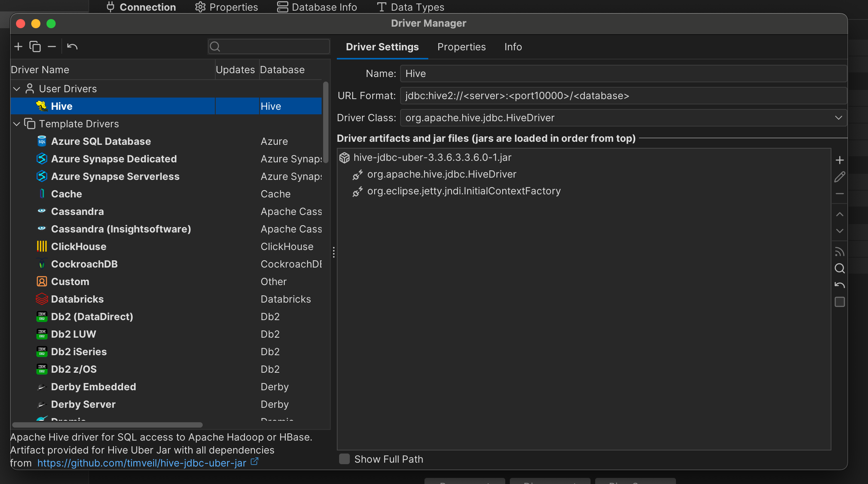Click the Db2 LUW driver icon
This screenshot has height=484, width=868.
(42, 334)
